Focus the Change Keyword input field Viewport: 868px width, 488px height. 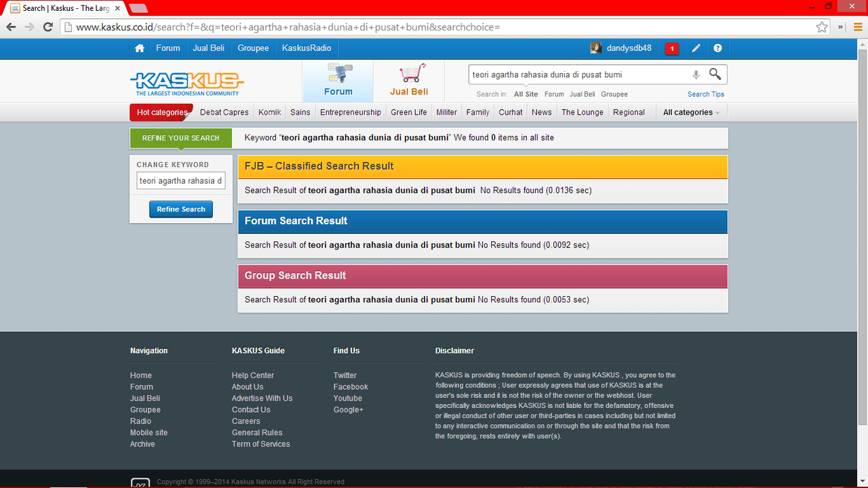(181, 181)
